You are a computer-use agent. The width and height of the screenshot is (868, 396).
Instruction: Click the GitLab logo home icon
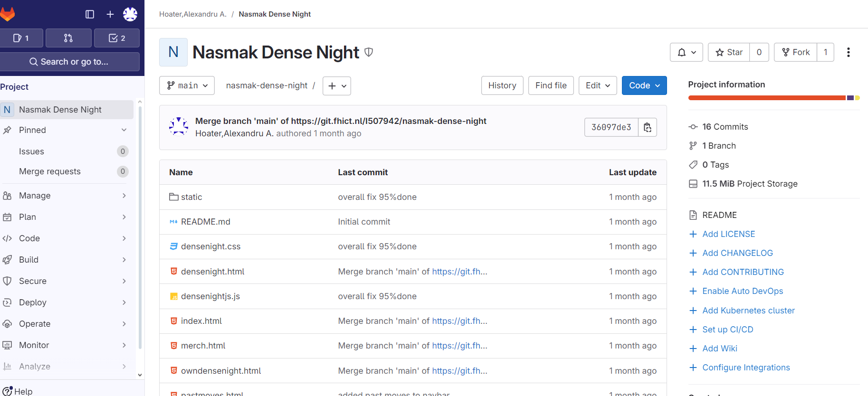[x=7, y=14]
